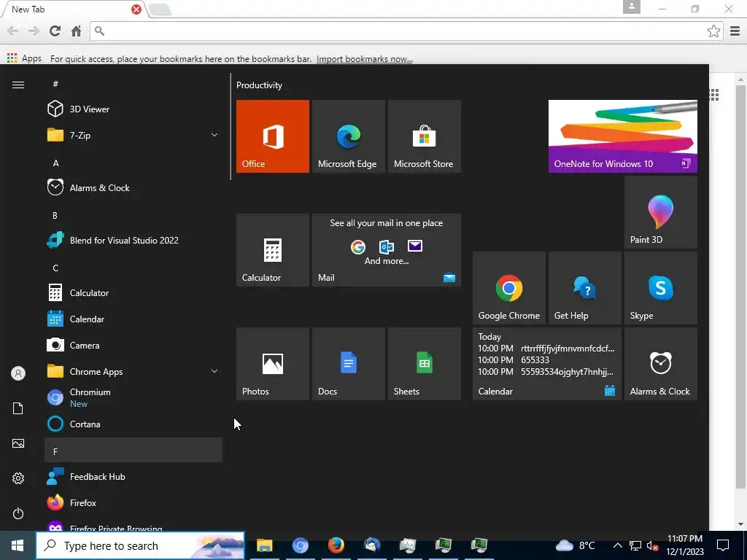Open clock showing 11:07 PM

[685, 545]
